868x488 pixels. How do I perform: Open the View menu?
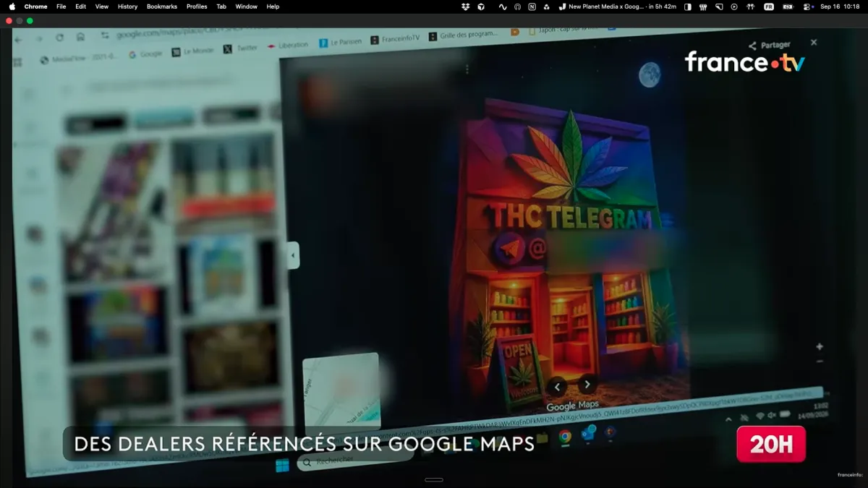[102, 7]
